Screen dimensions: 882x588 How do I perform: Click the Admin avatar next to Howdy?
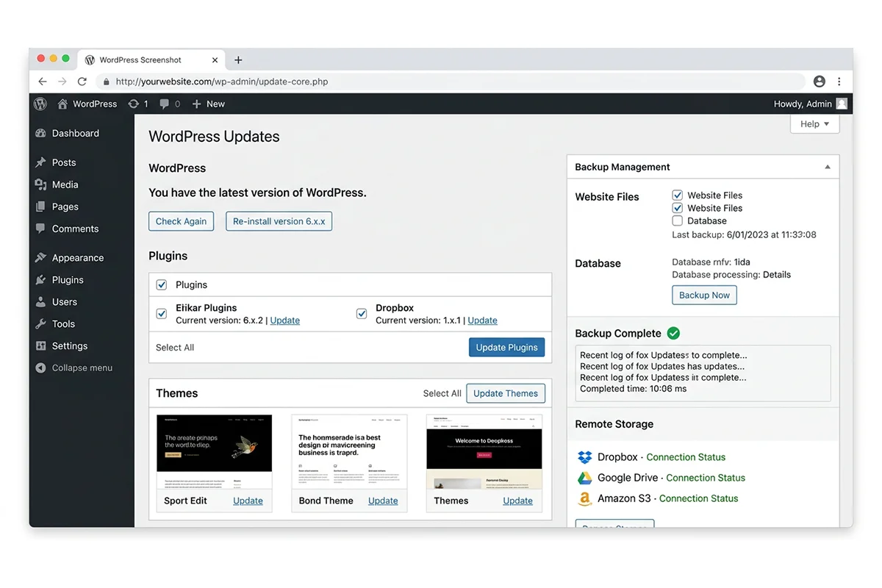tap(842, 104)
